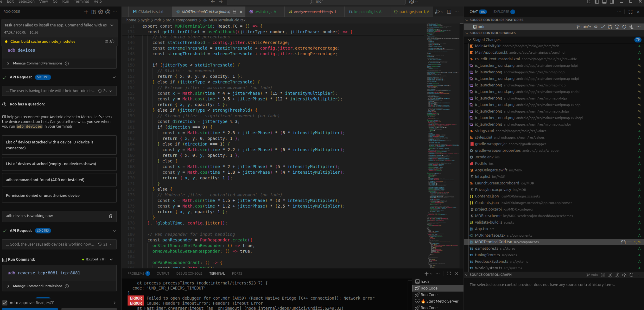
Task: Switch to EXPLORER tab in side bar
Action: click(x=504, y=12)
